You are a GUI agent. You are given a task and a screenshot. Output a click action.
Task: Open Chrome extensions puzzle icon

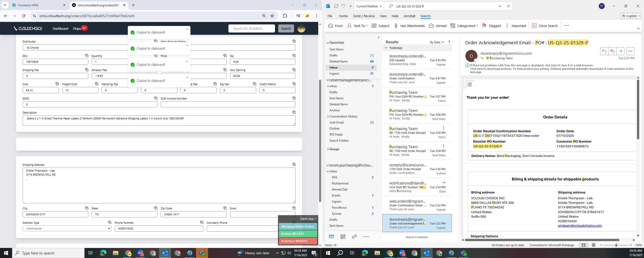285,16
